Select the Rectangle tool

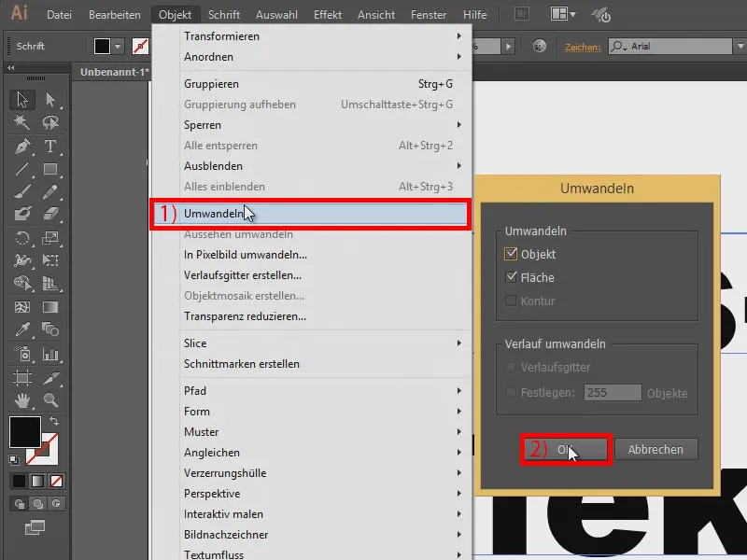tap(50, 169)
